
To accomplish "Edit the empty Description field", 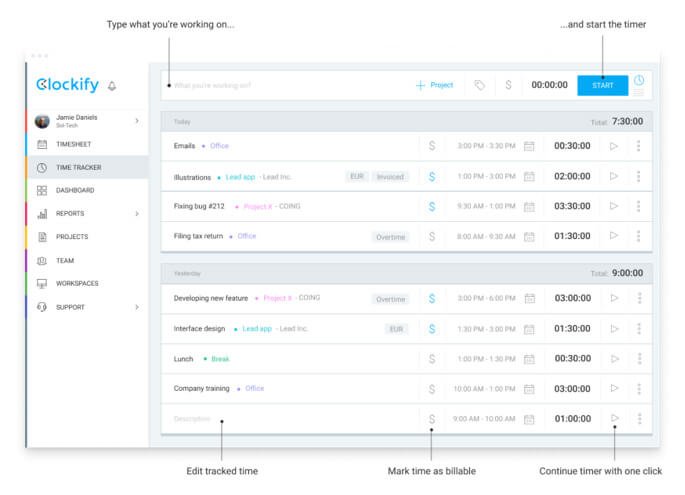I will 192,419.
